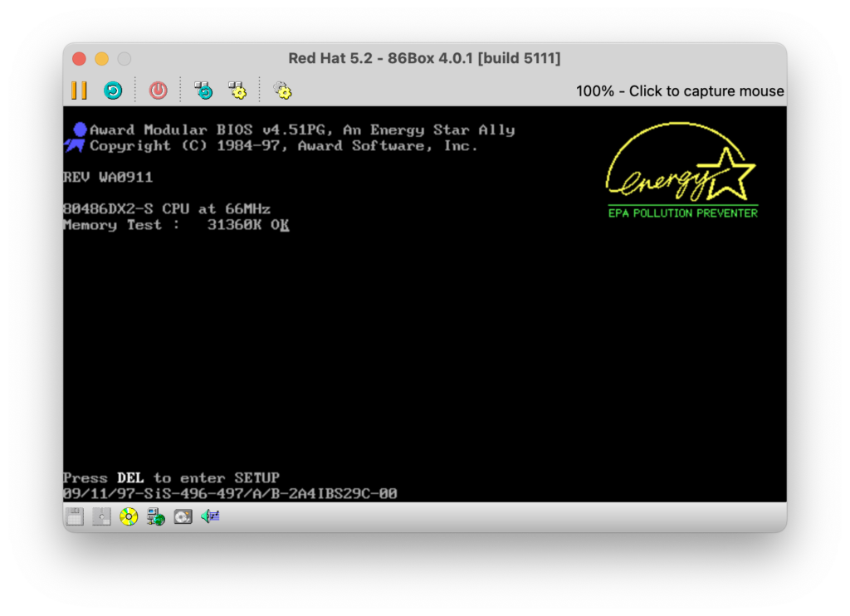
Task: Close the 86Box window
Action: tap(79, 59)
